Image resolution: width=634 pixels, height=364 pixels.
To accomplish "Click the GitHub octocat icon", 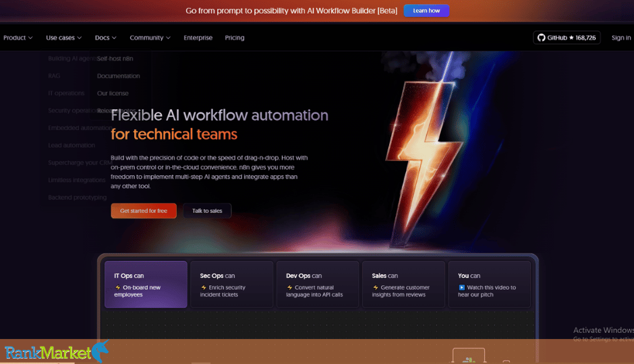I will pyautogui.click(x=541, y=38).
